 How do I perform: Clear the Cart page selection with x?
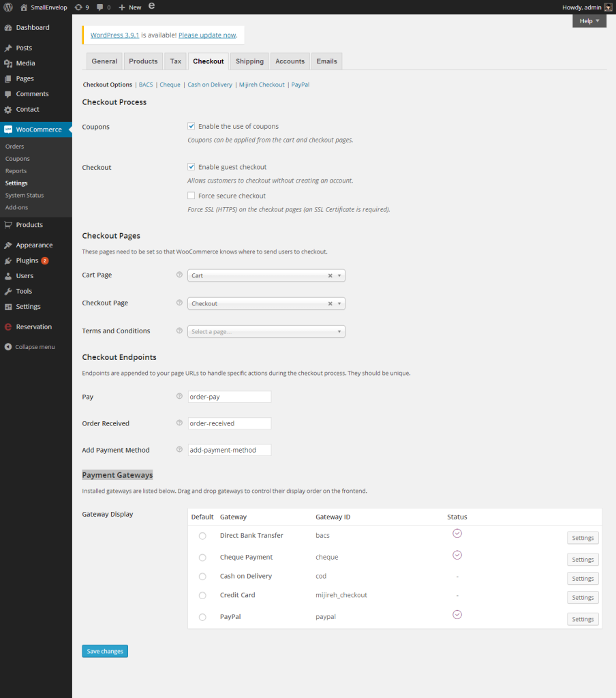(330, 275)
